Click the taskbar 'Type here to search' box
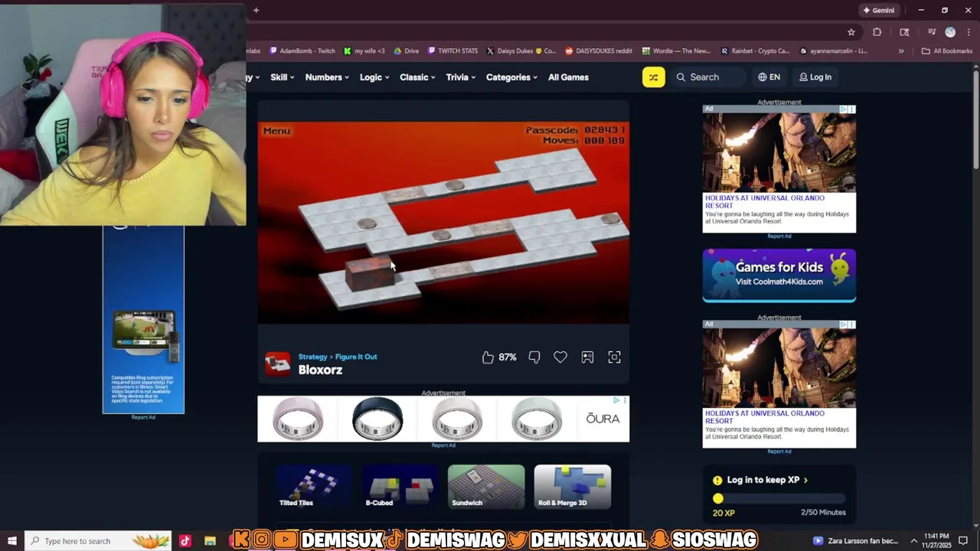This screenshot has width=980, height=551. click(x=100, y=541)
